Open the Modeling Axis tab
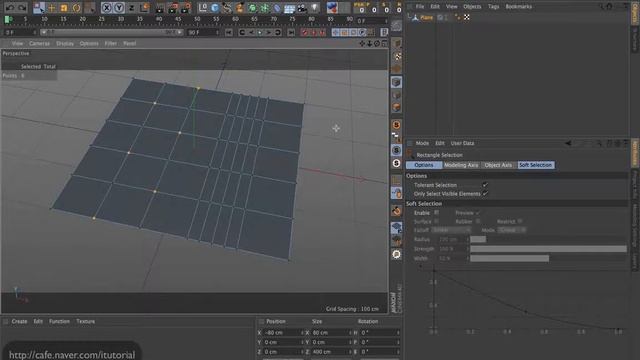Image resolution: width=640 pixels, height=360 pixels. [x=461, y=165]
